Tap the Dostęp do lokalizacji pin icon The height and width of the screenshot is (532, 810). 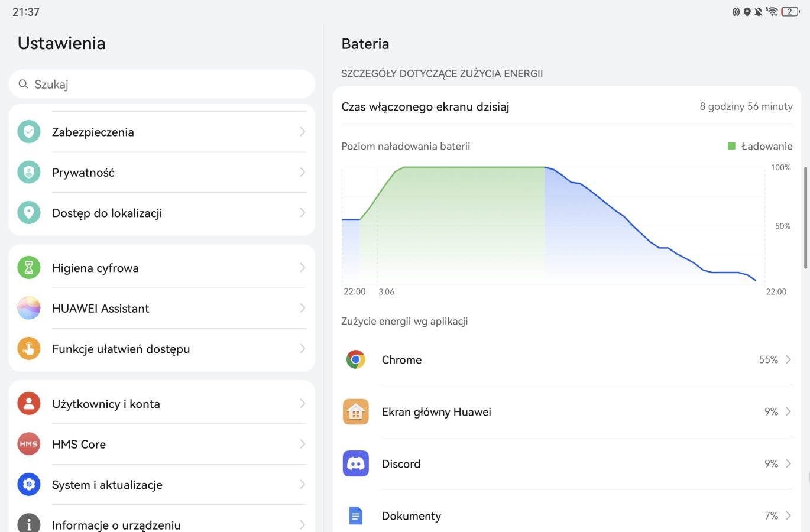(29, 213)
